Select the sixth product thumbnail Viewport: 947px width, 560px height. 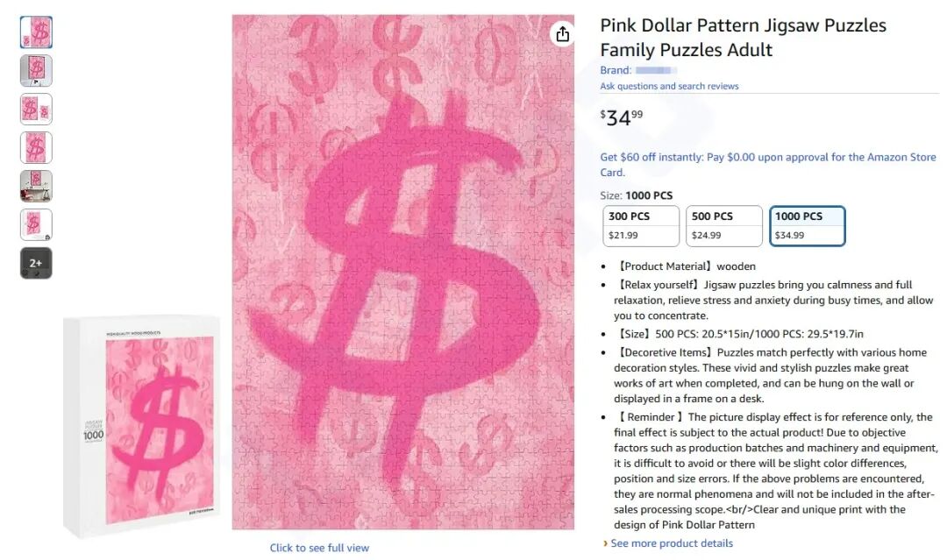click(x=36, y=224)
